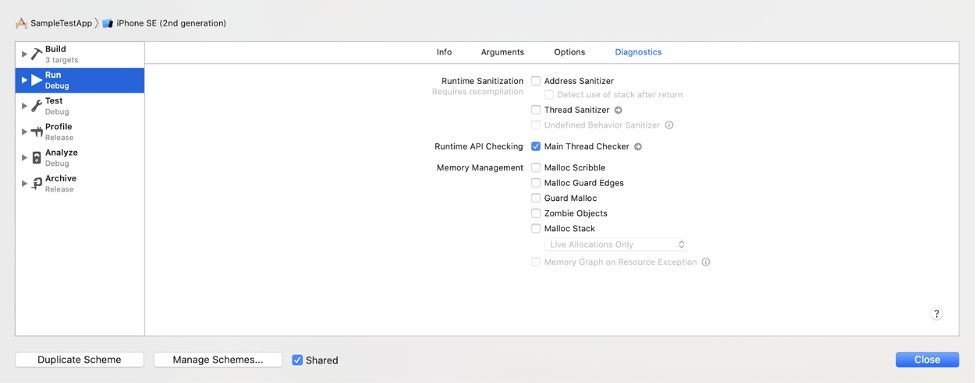
Task: Select the Archive scheme icon
Action: [x=37, y=183]
